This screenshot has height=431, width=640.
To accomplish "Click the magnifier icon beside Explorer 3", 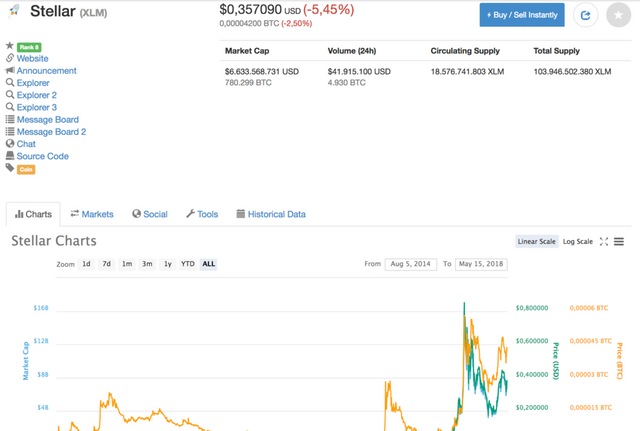I will click(x=10, y=107).
